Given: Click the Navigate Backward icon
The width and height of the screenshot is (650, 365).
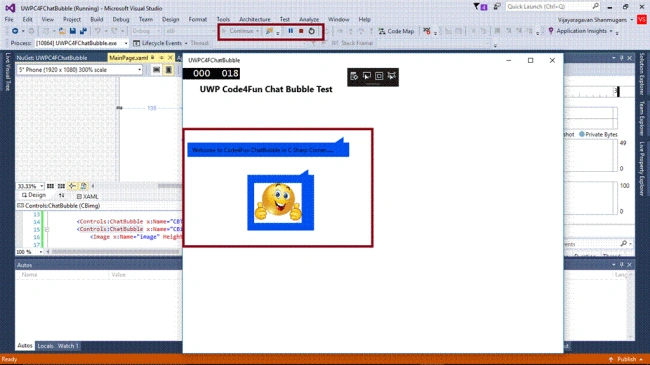Looking at the screenshot, I should (15, 31).
